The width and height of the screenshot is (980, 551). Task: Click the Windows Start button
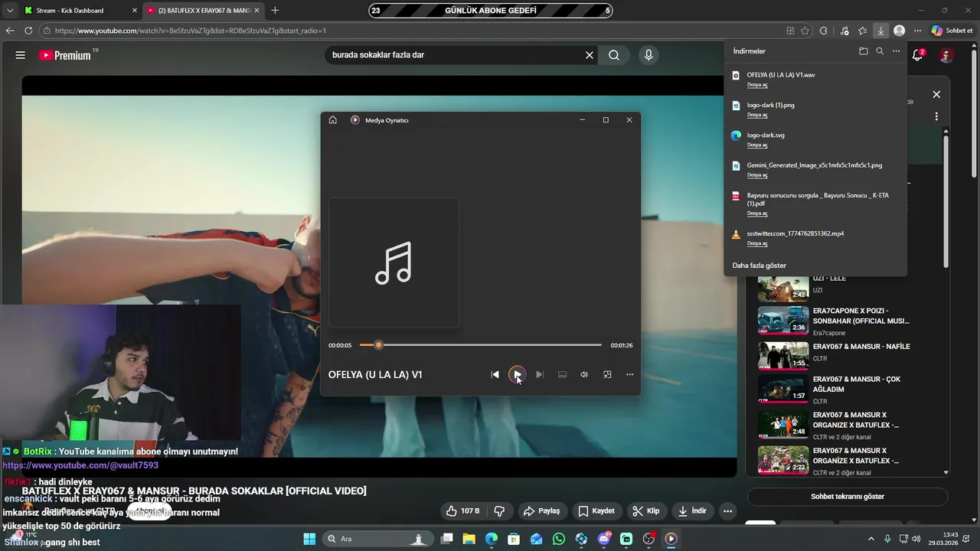pyautogui.click(x=309, y=539)
